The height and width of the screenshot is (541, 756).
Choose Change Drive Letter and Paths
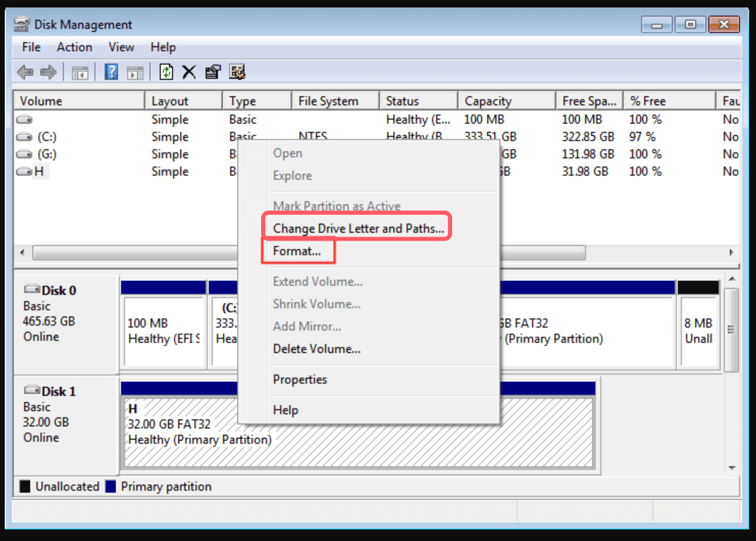pyautogui.click(x=358, y=228)
